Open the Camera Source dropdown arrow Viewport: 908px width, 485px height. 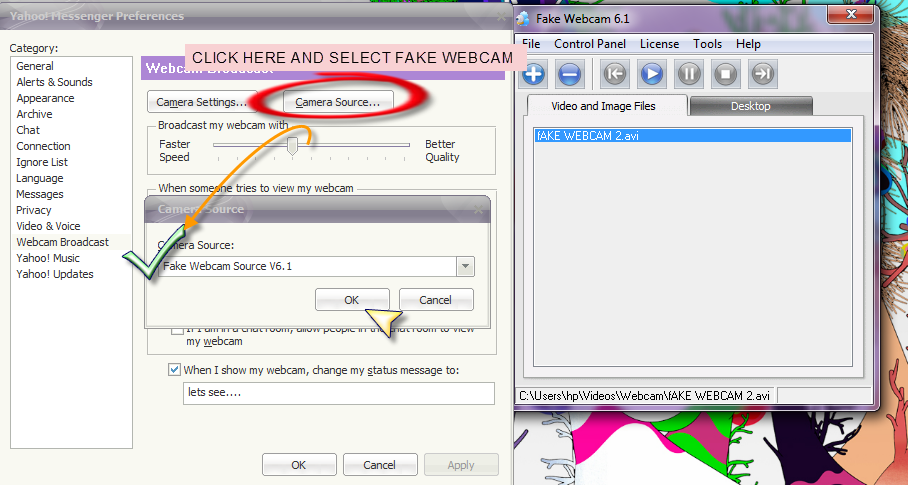tap(465, 266)
